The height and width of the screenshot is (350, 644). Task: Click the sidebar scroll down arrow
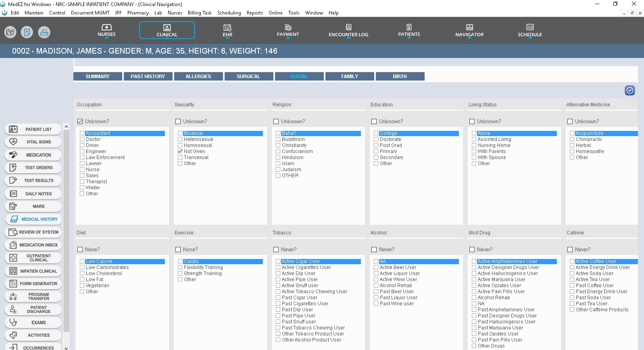66,348
